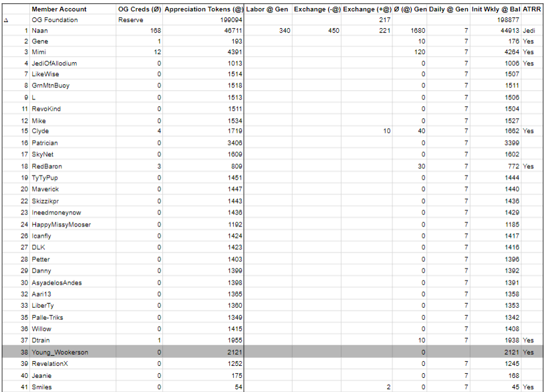Select the 'Smiles' member cell

coord(41,387)
